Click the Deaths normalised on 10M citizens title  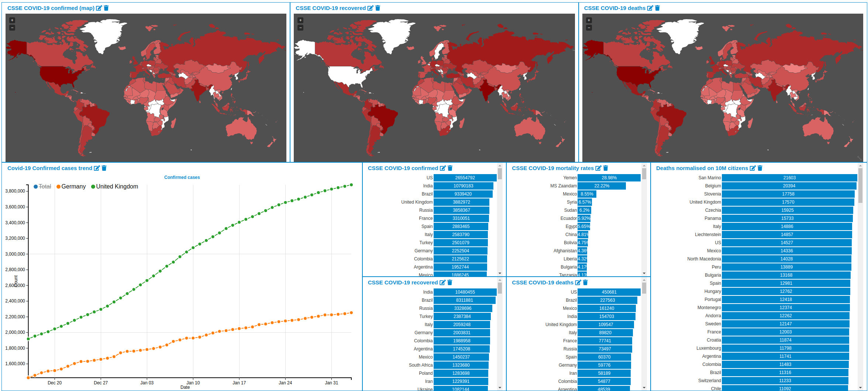coord(702,168)
